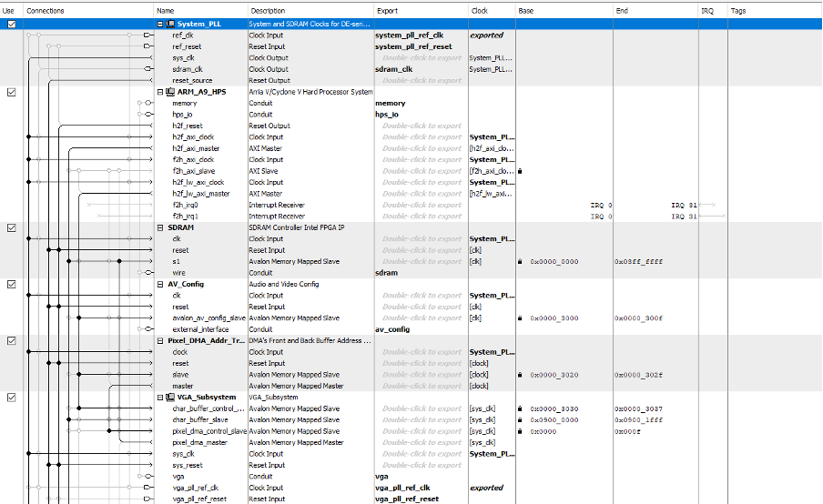Screen dimensions: 823x504
Task: Click the system_pll_ref_reset export name
Action: coord(413,46)
